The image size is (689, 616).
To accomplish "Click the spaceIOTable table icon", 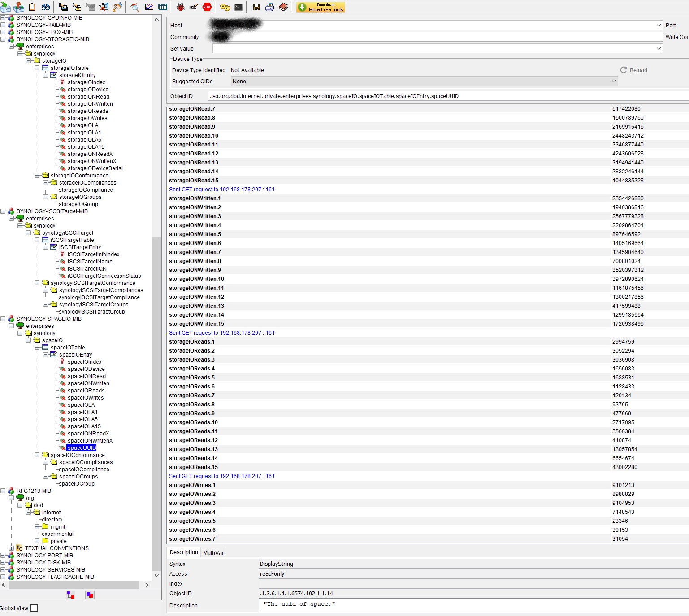I will tap(45, 348).
